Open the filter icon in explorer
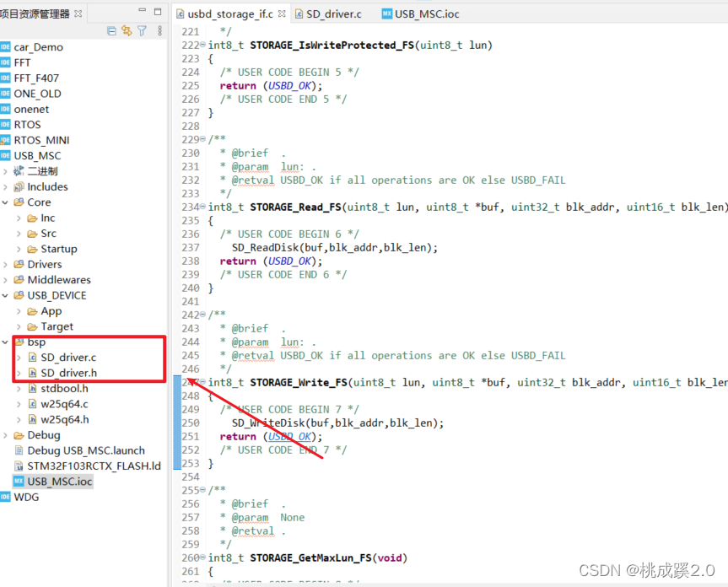The width and height of the screenshot is (728, 587). point(142,31)
